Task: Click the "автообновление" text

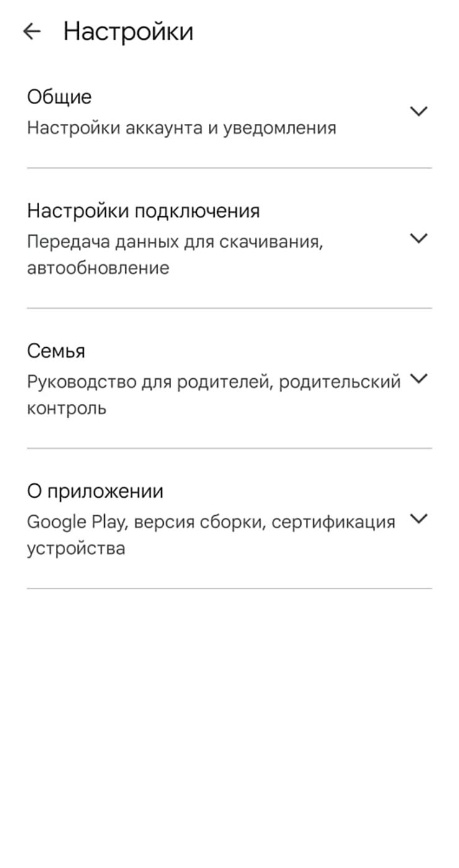Action: [x=97, y=268]
